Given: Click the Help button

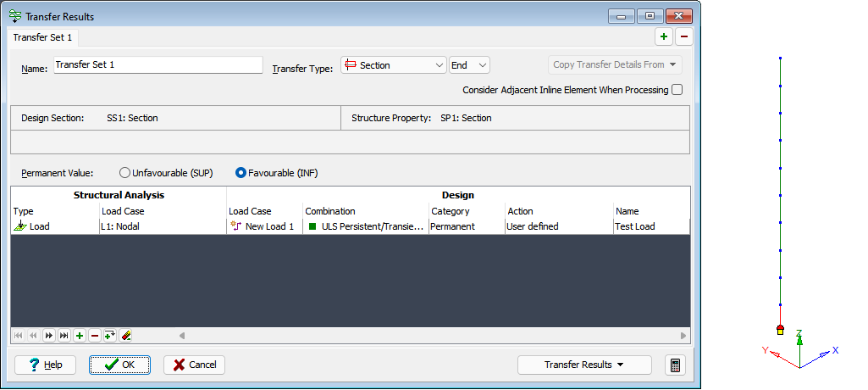Looking at the screenshot, I should (45, 365).
